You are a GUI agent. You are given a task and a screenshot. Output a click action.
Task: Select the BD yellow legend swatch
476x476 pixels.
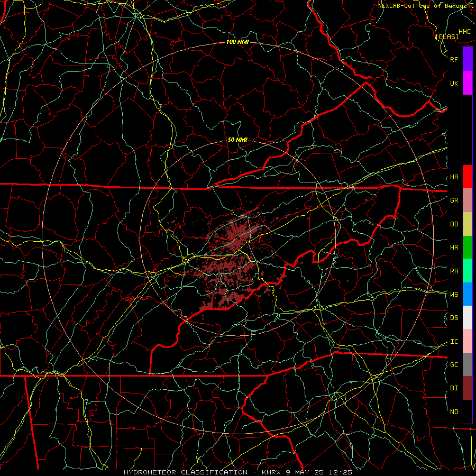467,224
